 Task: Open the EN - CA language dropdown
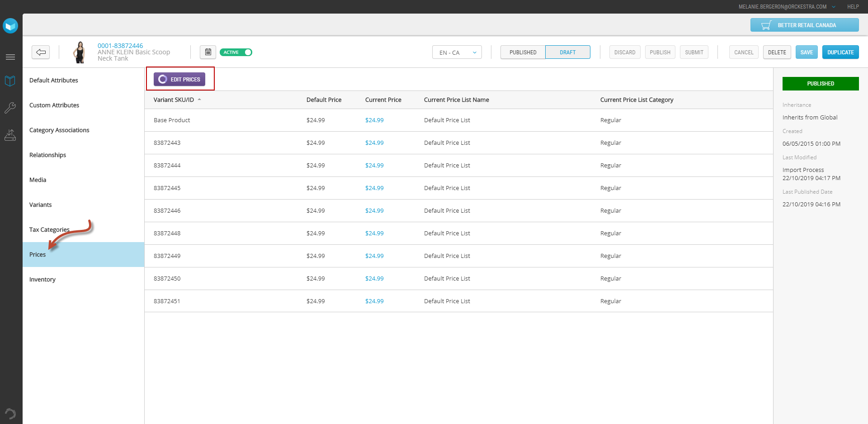pos(457,52)
